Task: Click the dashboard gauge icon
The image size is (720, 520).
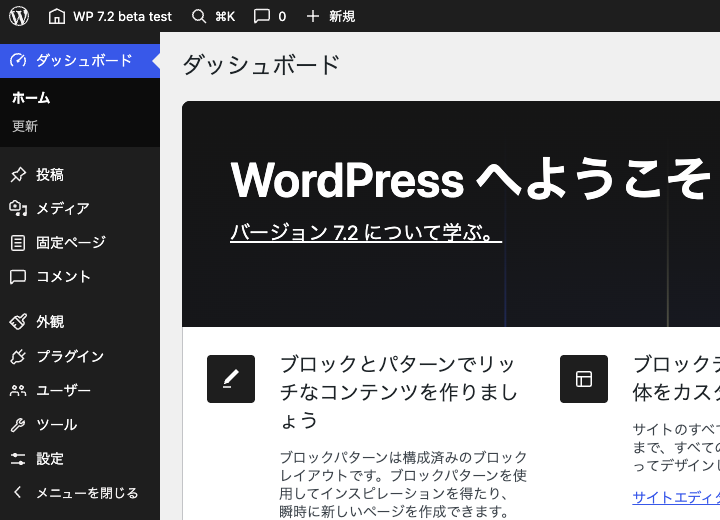Action: (18, 61)
